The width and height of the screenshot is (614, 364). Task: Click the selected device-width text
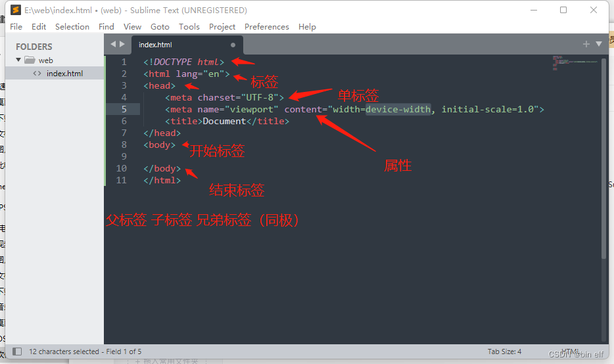pos(398,109)
